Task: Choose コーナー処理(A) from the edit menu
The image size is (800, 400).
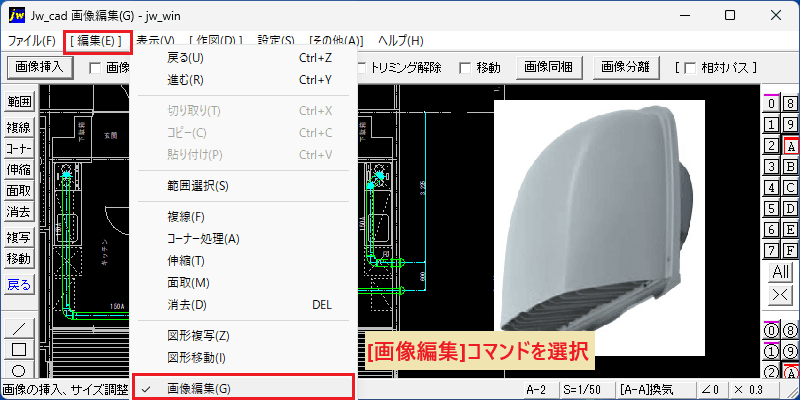Action: tap(244, 239)
